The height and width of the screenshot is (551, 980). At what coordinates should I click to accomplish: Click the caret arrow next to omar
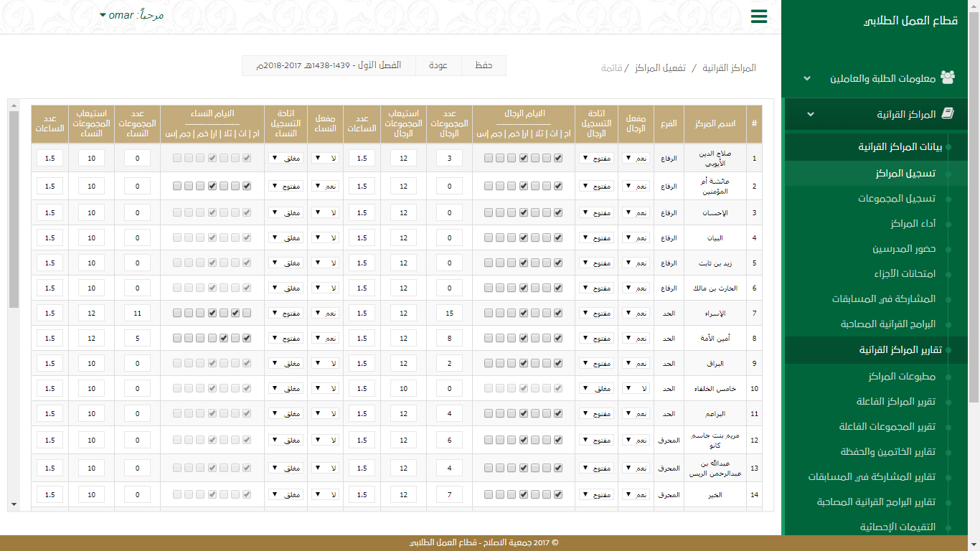coord(103,15)
